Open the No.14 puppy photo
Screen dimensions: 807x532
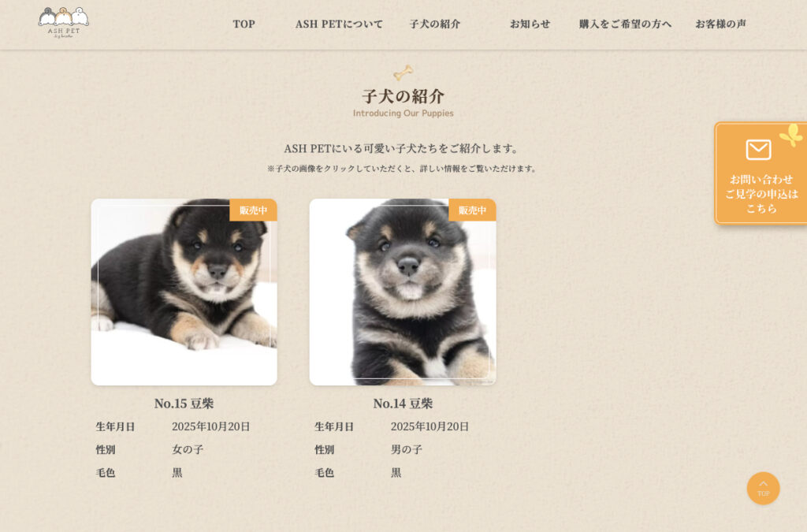(x=403, y=292)
